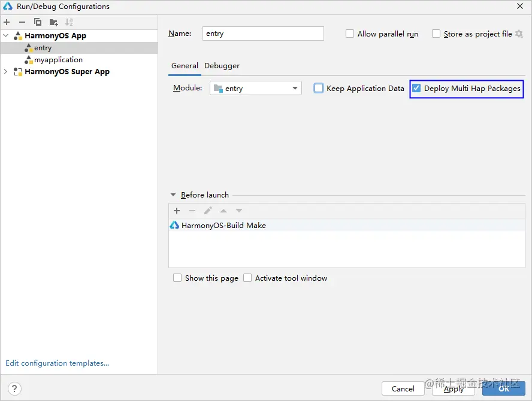532x401 pixels.
Task: Close the Run/Debug Configurations dialog
Action: [x=520, y=6]
